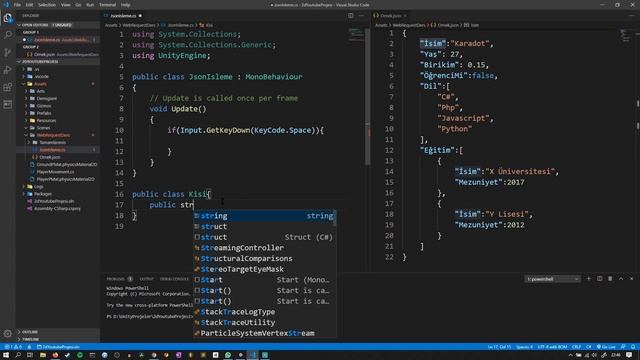Click Go Live in status bar

(607, 347)
